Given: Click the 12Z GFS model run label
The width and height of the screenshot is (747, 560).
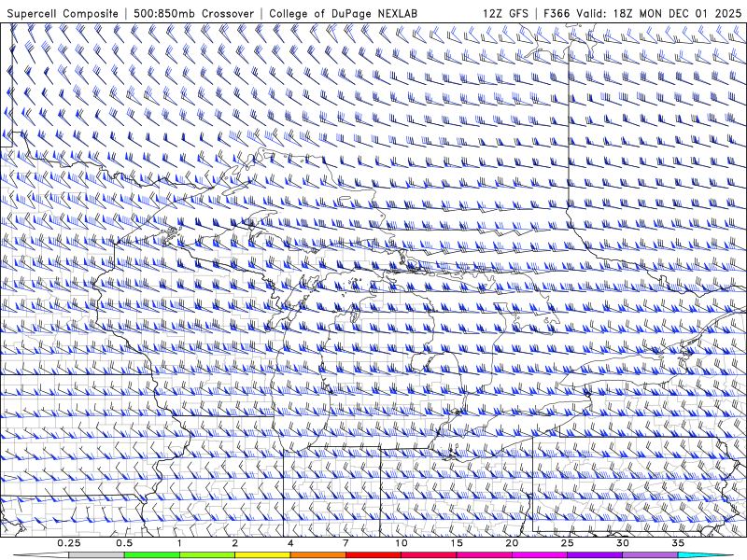Looking at the screenshot, I should point(505,13).
